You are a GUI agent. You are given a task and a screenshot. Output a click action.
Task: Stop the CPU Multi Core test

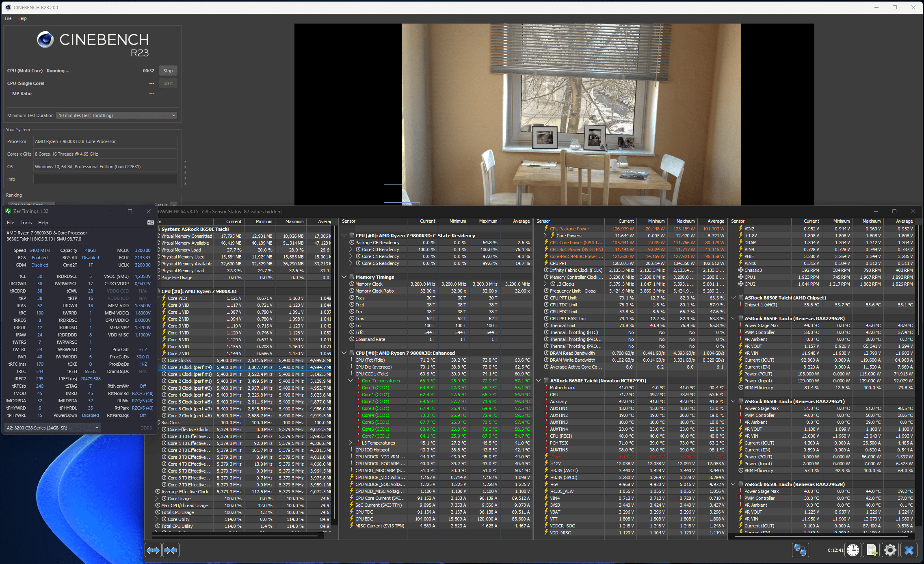(168, 71)
